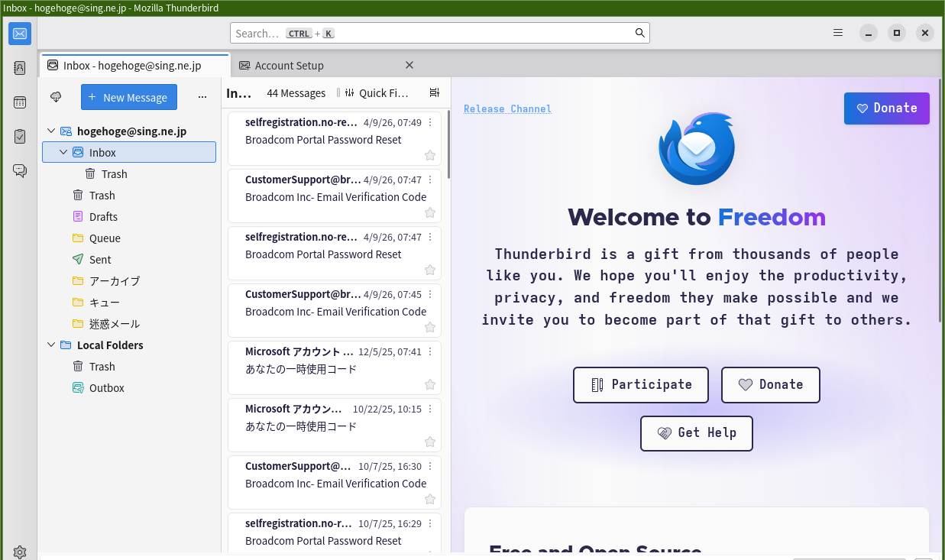Toggle the Quick Filter bar

pyautogui.click(x=377, y=92)
